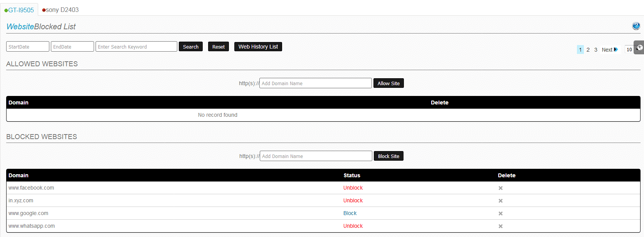Switch to the sony D2403 device tab
644x237 pixels.
click(x=60, y=10)
